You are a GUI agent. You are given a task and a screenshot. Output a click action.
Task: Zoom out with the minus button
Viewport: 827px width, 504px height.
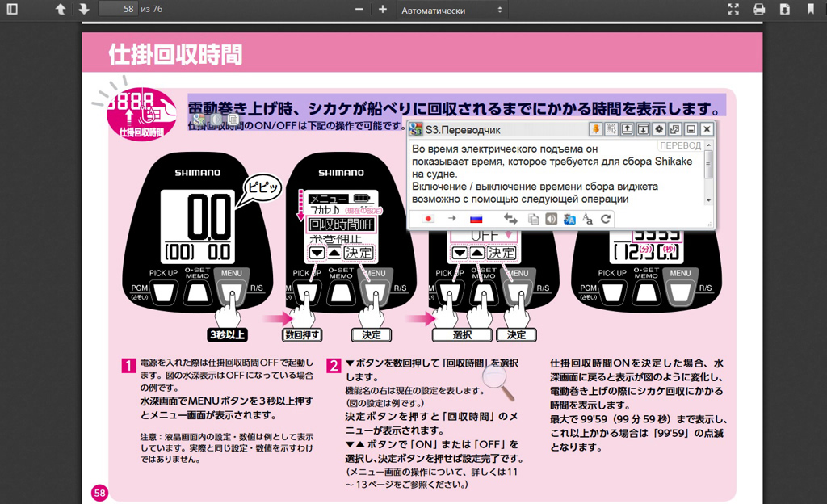pyautogui.click(x=359, y=10)
